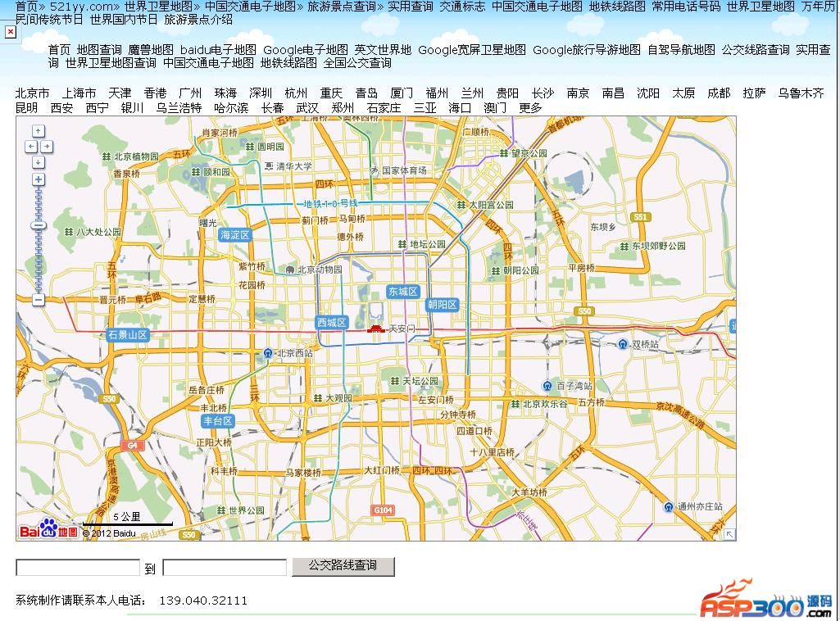Open the 521yy.com breadcrumb link

(x=81, y=7)
